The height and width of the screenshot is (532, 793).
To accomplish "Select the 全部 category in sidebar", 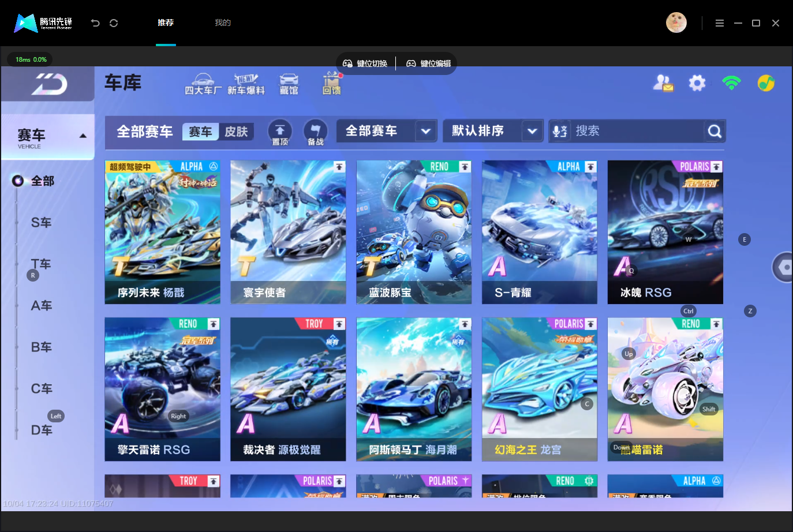I will point(42,181).
